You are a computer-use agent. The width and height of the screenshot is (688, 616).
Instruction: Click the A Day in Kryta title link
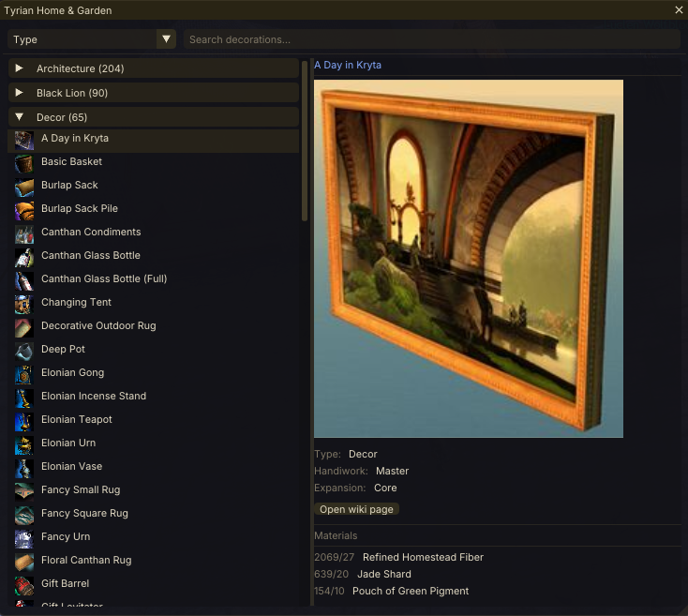coord(348,65)
